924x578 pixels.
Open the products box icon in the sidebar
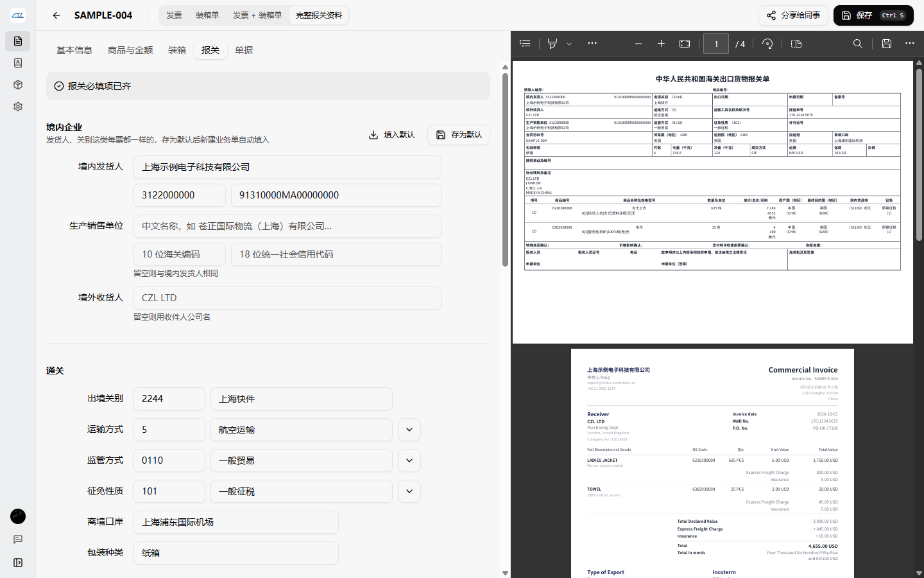(18, 85)
